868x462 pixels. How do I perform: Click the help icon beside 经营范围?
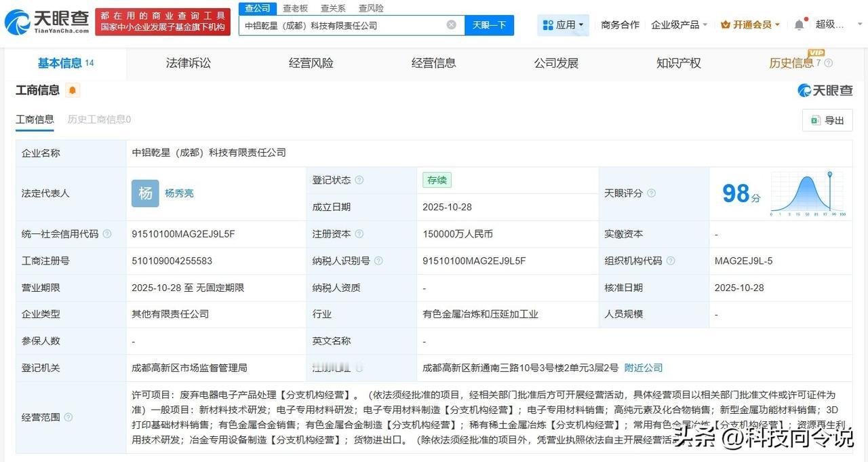(x=68, y=417)
